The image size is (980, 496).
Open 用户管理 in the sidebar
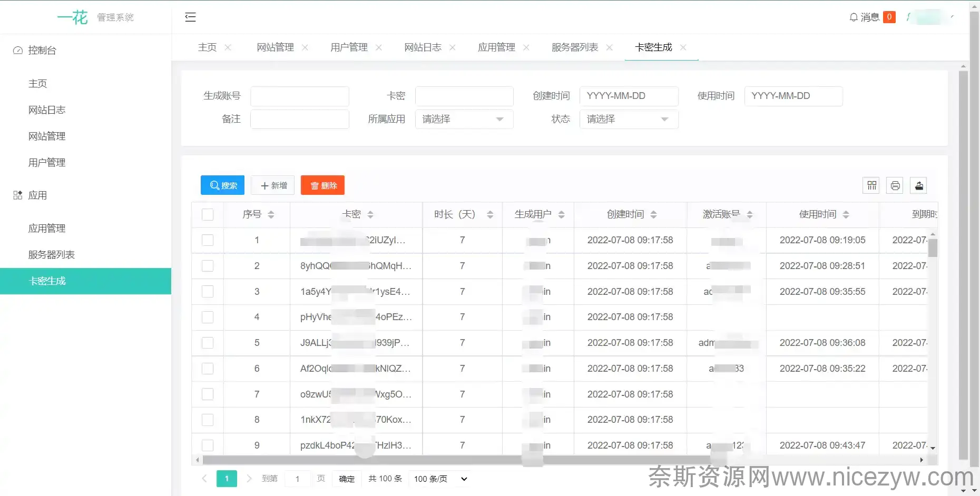click(47, 163)
